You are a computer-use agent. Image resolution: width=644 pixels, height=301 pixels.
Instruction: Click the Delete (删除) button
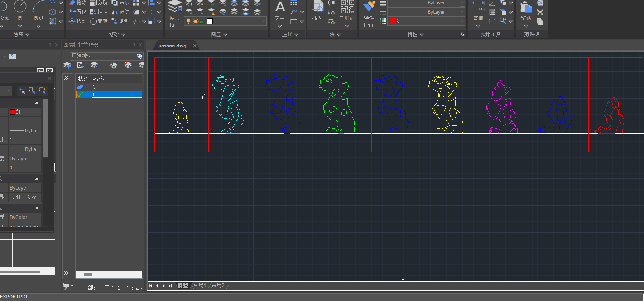click(78, 3)
